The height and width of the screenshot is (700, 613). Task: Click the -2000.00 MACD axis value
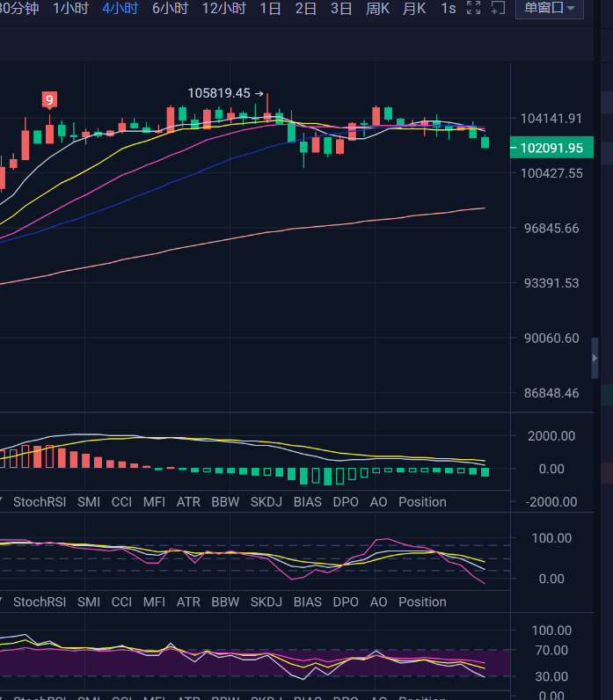[x=551, y=502]
